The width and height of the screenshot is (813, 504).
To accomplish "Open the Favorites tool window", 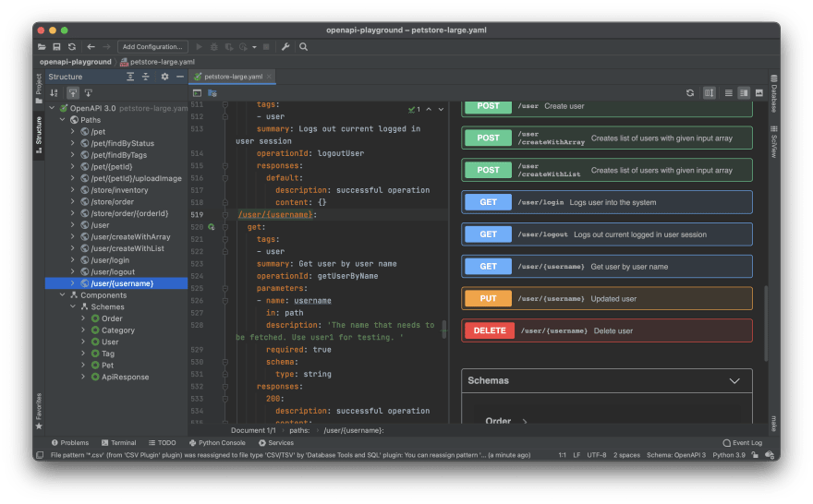I will [x=39, y=412].
